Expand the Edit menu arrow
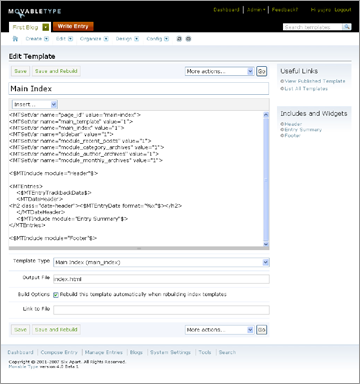360x384 pixels. [70, 39]
